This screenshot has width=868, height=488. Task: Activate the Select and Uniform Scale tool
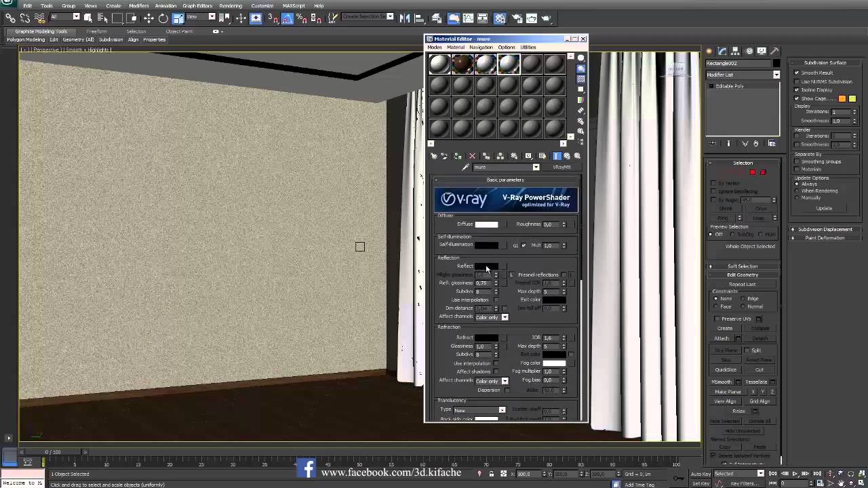pos(178,18)
